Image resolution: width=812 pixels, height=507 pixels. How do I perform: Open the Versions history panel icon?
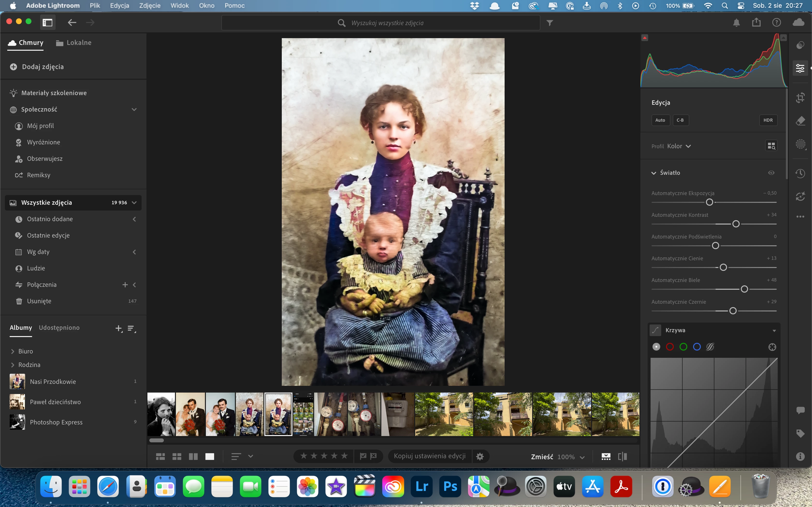(x=800, y=173)
